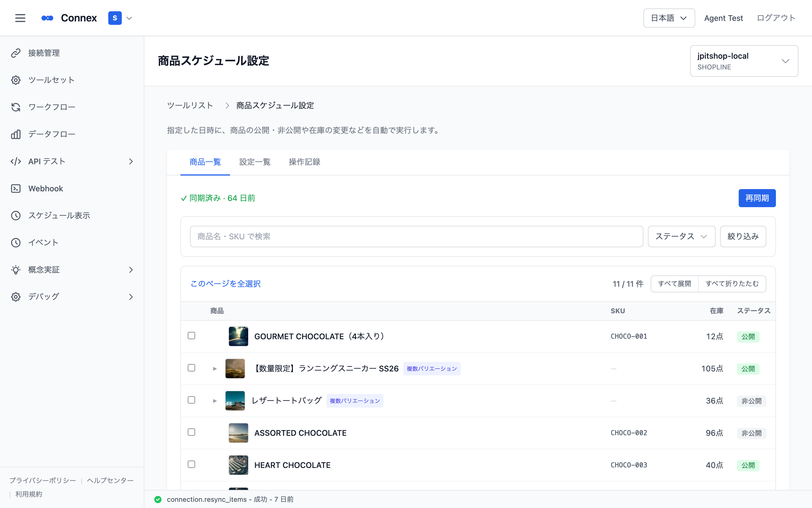812x508 pixels.
Task: Open the 日本語 language dropdown
Action: click(x=669, y=18)
